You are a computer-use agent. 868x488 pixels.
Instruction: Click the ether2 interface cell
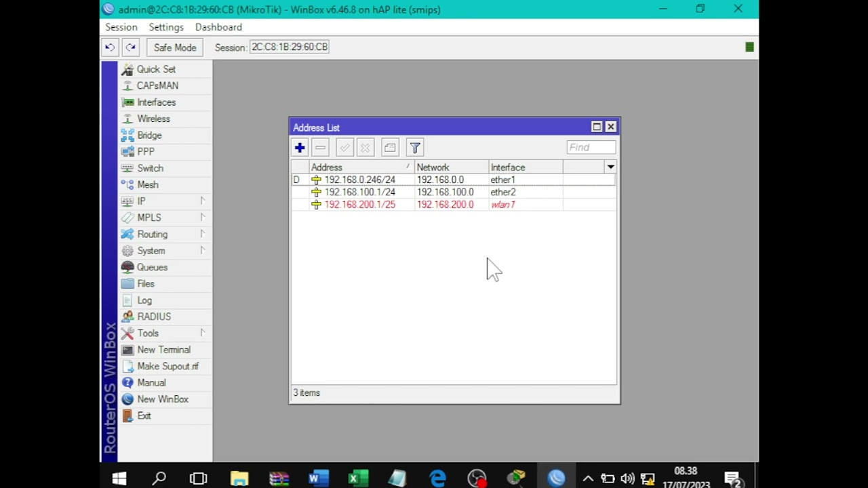coord(502,192)
